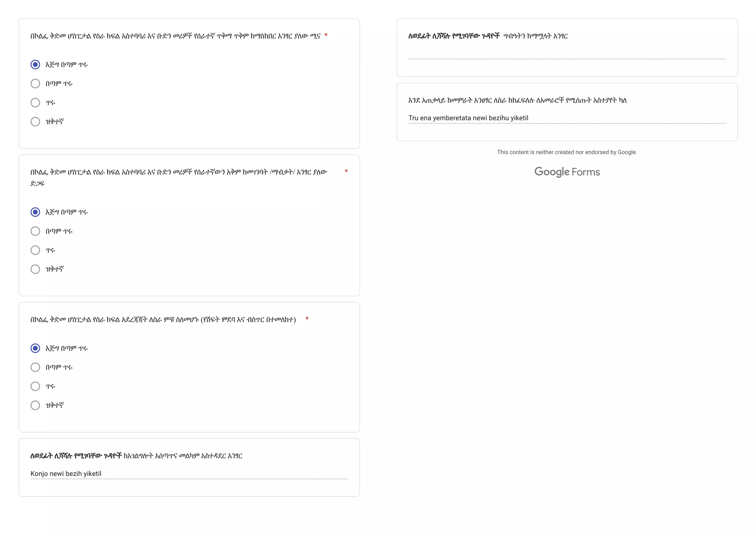Choose 'ዝቅተኛ' in the first question
Screen dimensions: 756x534
(35, 122)
